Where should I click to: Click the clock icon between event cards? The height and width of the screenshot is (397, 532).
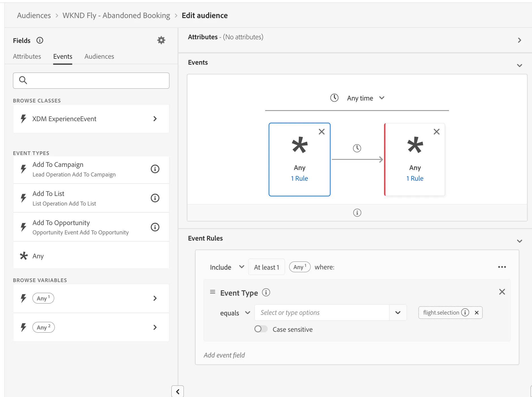pos(357,148)
